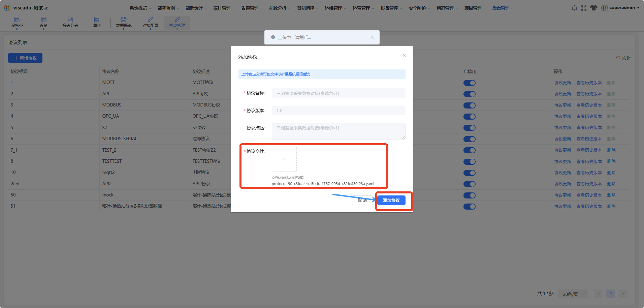Screen dimensions: 644x308
Task: Click 查看历史版本 link for S7 row
Action: 589,128
